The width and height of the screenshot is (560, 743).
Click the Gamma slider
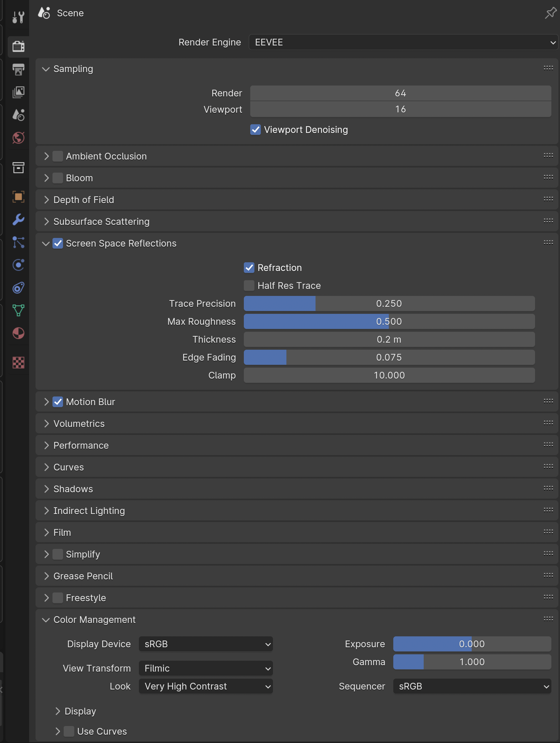[x=472, y=662]
